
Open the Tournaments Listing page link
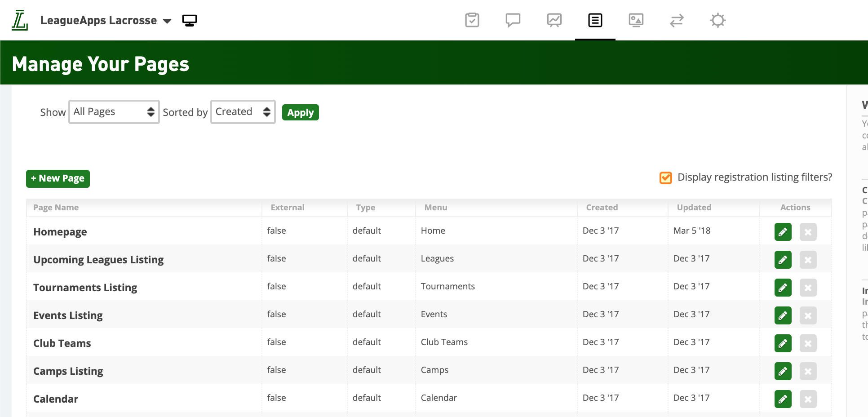pyautogui.click(x=85, y=288)
